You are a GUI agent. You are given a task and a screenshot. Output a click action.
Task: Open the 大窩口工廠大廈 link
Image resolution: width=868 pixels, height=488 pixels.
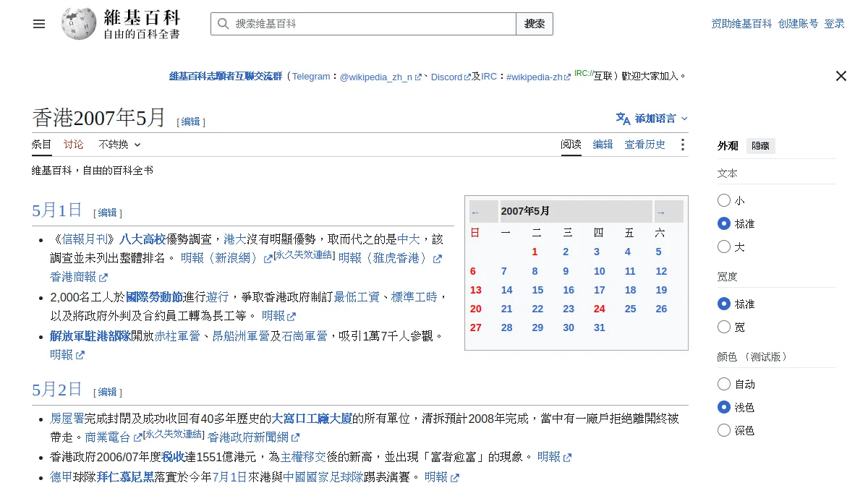coord(312,419)
